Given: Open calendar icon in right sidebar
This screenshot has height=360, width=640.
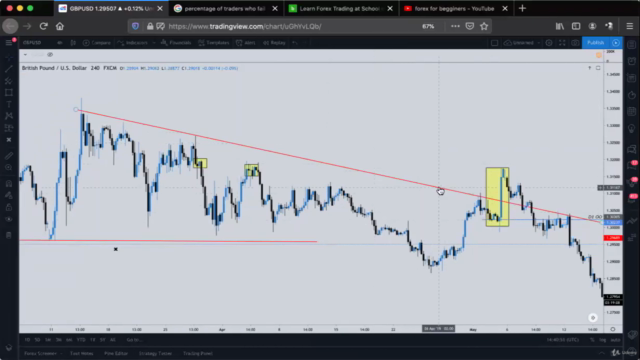Looking at the screenshot, I should click(632, 112).
